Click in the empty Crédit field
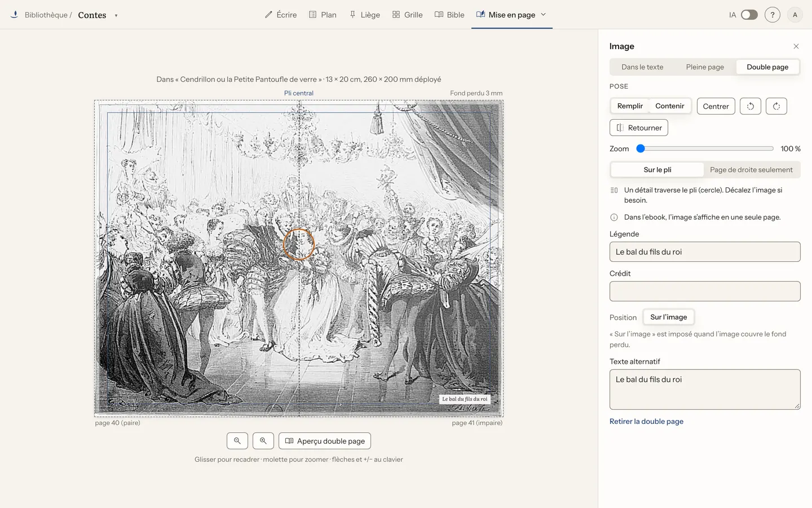 click(x=705, y=291)
